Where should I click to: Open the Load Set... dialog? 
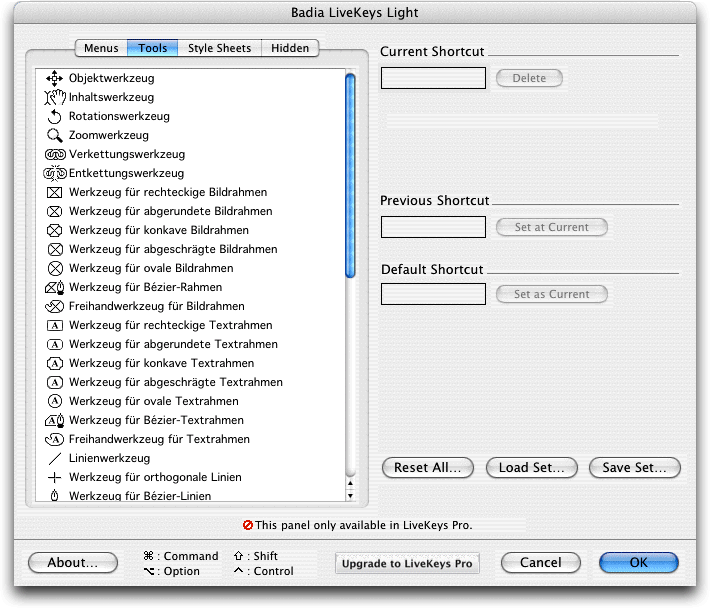pos(532,468)
